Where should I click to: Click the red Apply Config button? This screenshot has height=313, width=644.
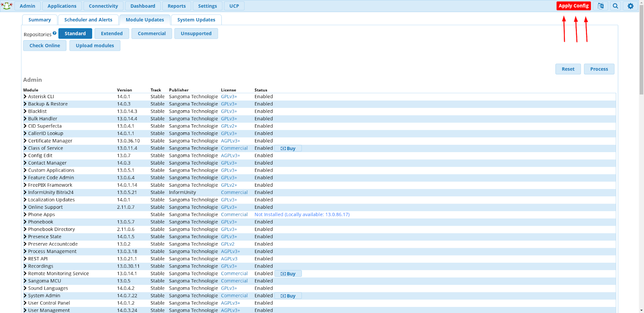click(574, 6)
